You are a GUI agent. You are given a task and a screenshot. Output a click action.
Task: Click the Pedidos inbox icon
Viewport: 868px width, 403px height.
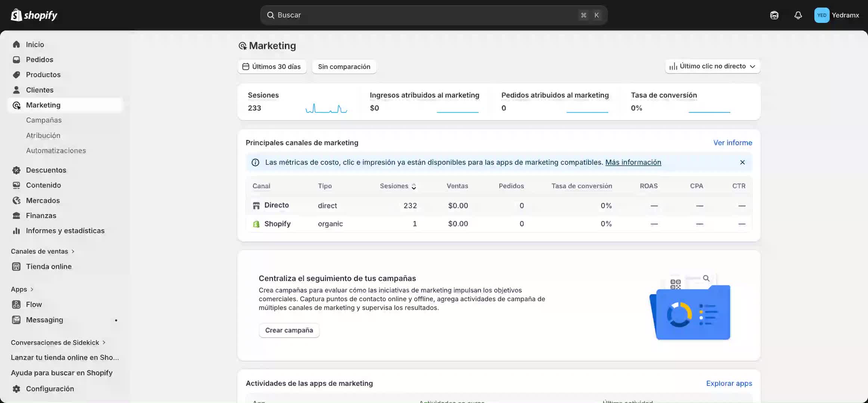click(16, 60)
